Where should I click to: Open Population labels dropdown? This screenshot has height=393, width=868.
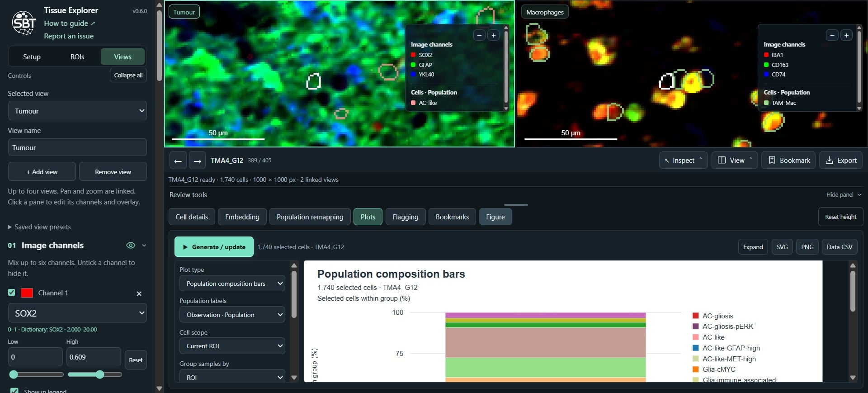pos(232,315)
